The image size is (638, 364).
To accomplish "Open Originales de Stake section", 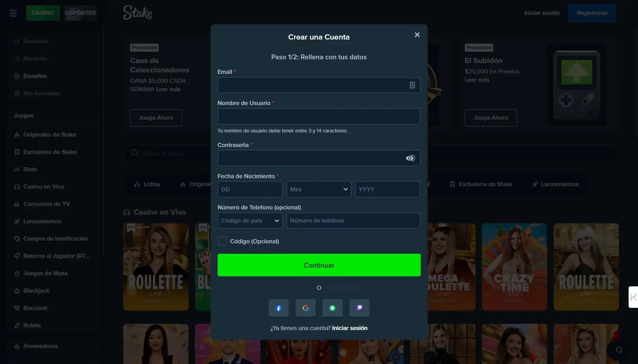I will [x=50, y=135].
